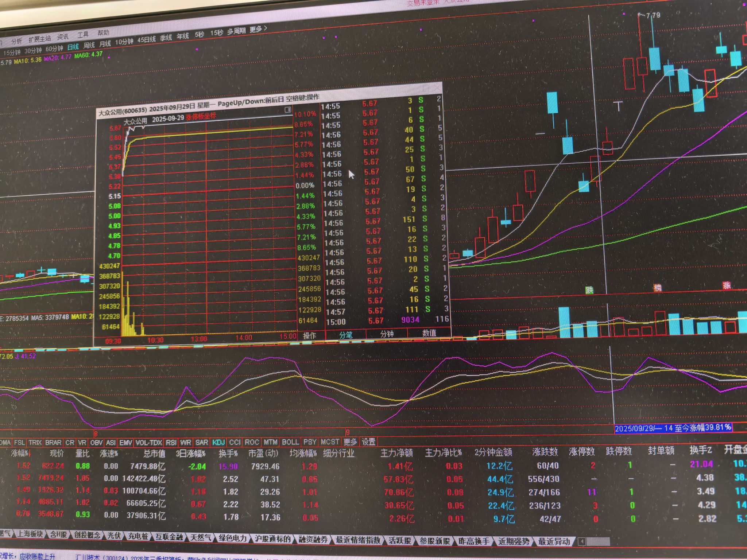The image size is (747, 560).
Task: Click the popup window's top-right restore icon
Action: coord(287,109)
